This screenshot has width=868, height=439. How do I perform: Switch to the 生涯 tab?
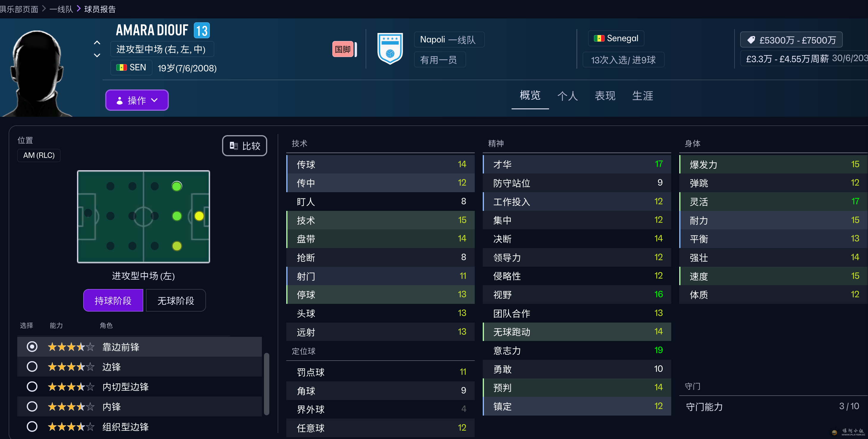pos(642,96)
